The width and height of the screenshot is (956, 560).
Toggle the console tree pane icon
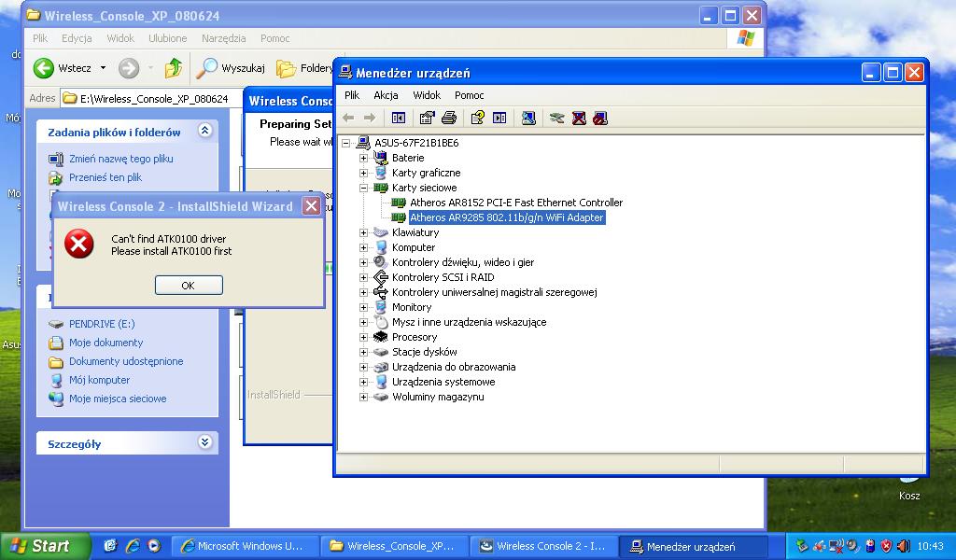click(x=399, y=119)
